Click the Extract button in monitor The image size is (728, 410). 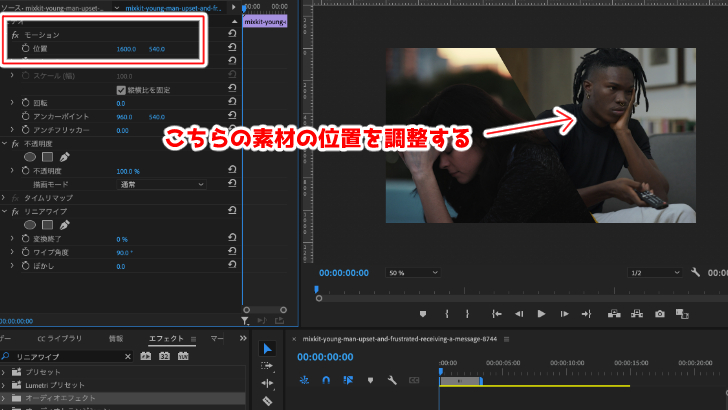click(637, 314)
